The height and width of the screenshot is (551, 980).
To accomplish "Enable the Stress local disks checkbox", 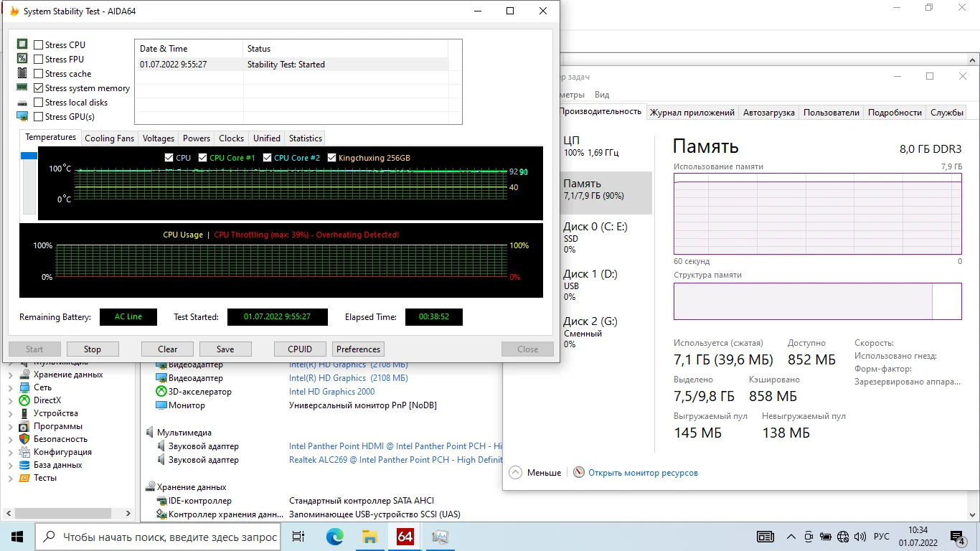I will (x=39, y=103).
